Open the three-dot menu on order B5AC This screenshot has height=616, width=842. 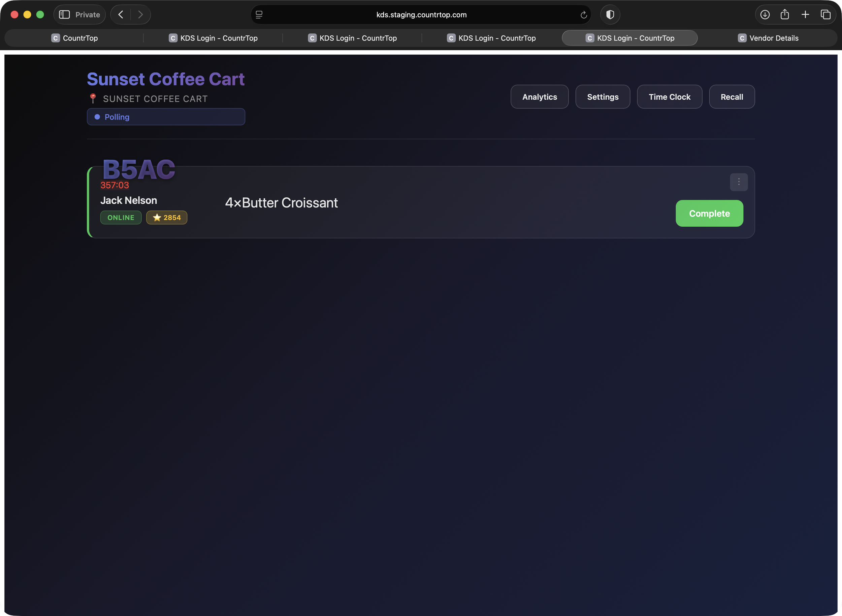pos(739,182)
